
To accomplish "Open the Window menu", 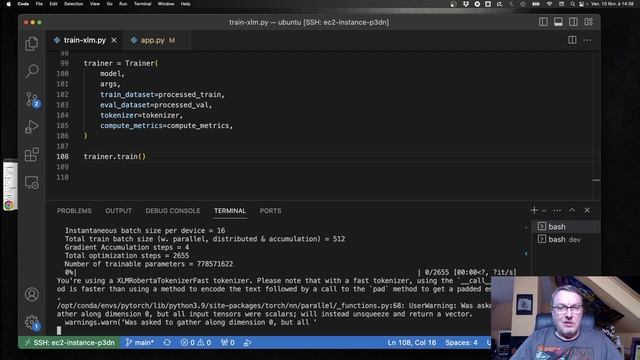I will pos(166,4).
